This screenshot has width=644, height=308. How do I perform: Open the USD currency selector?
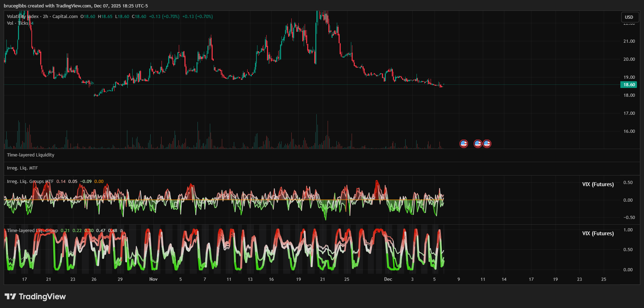click(629, 17)
